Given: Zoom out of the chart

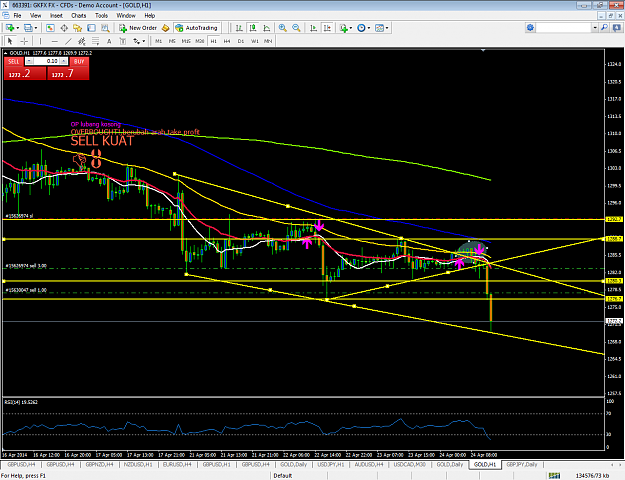Looking at the screenshot, I should coord(296,28).
